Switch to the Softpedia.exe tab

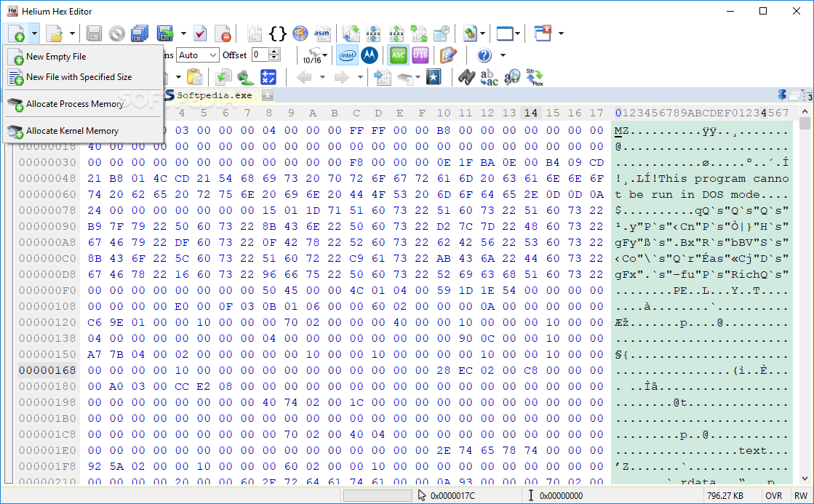[x=214, y=95]
